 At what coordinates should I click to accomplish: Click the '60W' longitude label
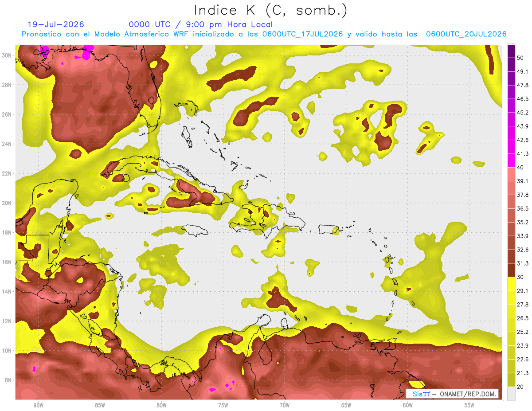click(x=408, y=405)
